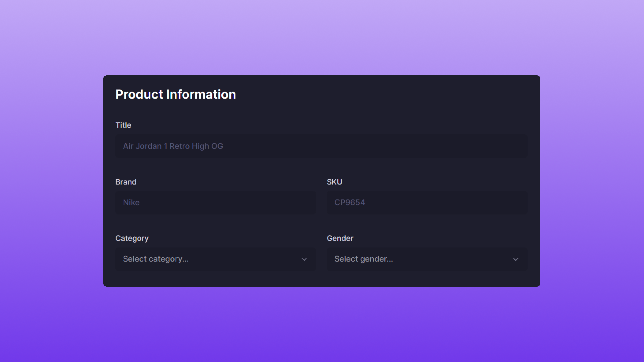644x362 pixels.
Task: Click the 'Select category...' text
Action: click(x=155, y=259)
